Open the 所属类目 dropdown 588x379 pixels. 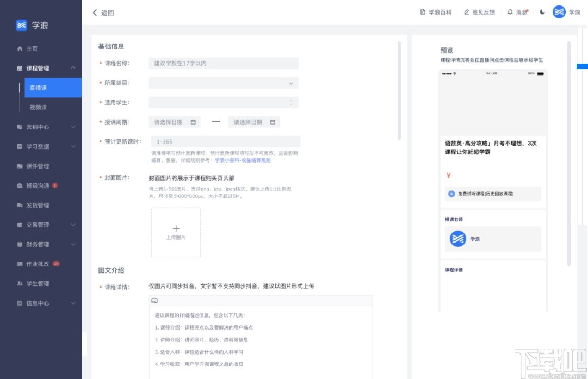pyautogui.click(x=224, y=83)
